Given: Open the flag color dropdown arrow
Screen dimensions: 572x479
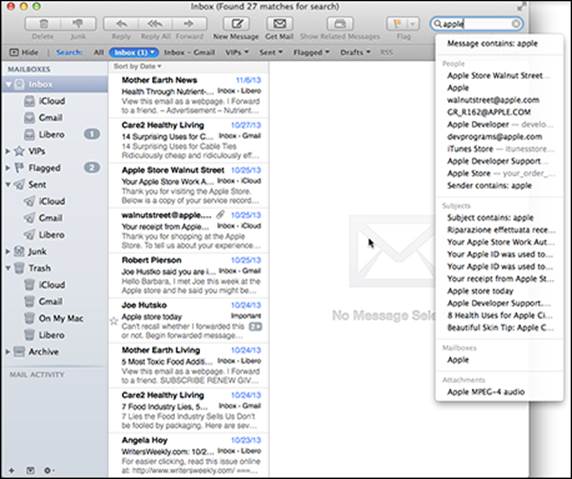Looking at the screenshot, I should (413, 24).
